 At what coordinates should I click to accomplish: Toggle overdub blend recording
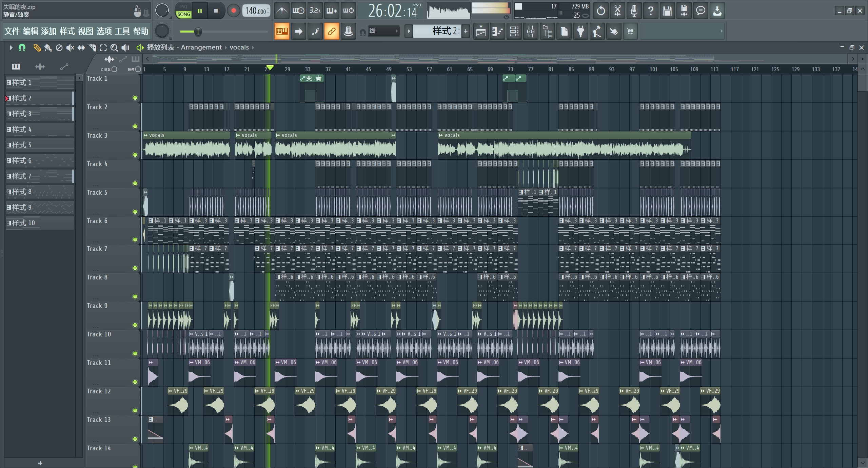pyautogui.click(x=332, y=11)
